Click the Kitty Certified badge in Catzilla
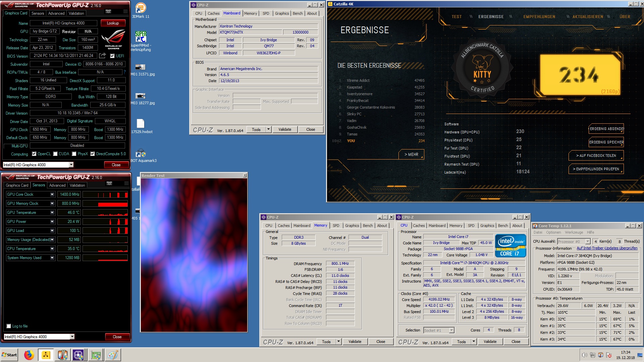The image size is (644, 362). pyautogui.click(x=482, y=69)
